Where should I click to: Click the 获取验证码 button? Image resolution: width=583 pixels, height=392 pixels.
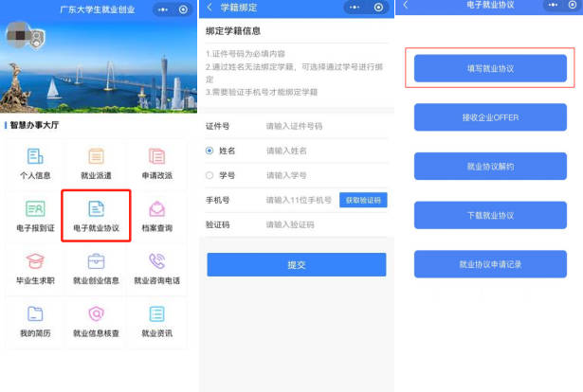click(362, 200)
